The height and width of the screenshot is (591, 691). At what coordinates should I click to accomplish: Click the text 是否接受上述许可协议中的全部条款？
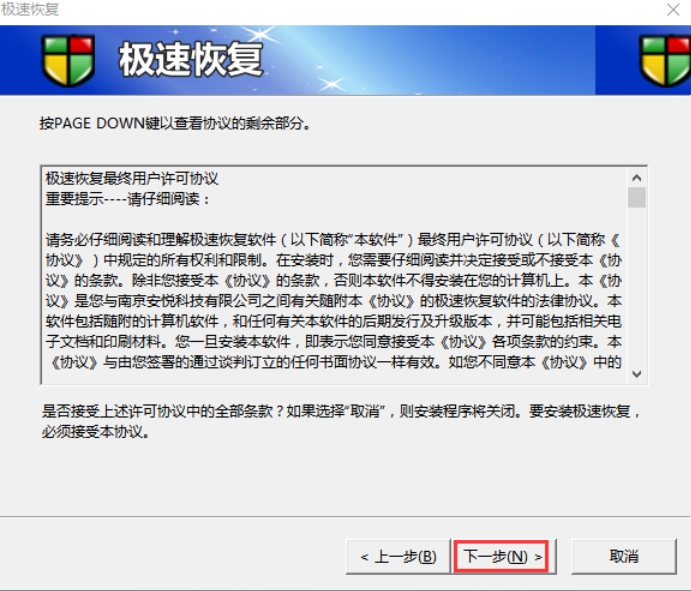[x=163, y=411]
